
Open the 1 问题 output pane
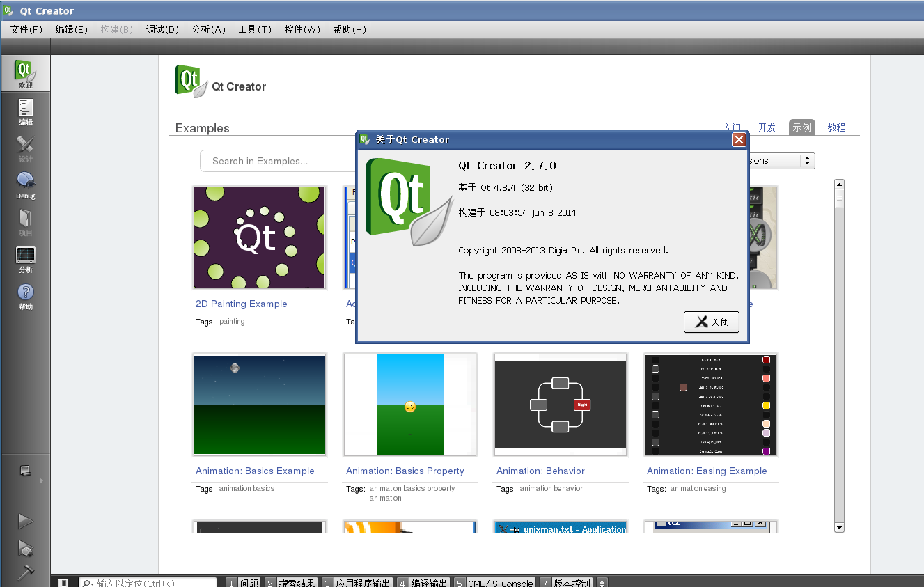243,583
